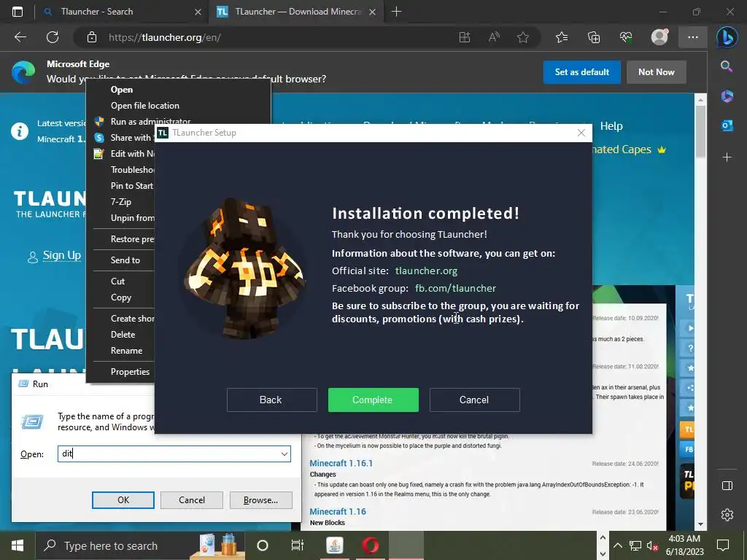Choose Copy from the context menu

point(120,297)
